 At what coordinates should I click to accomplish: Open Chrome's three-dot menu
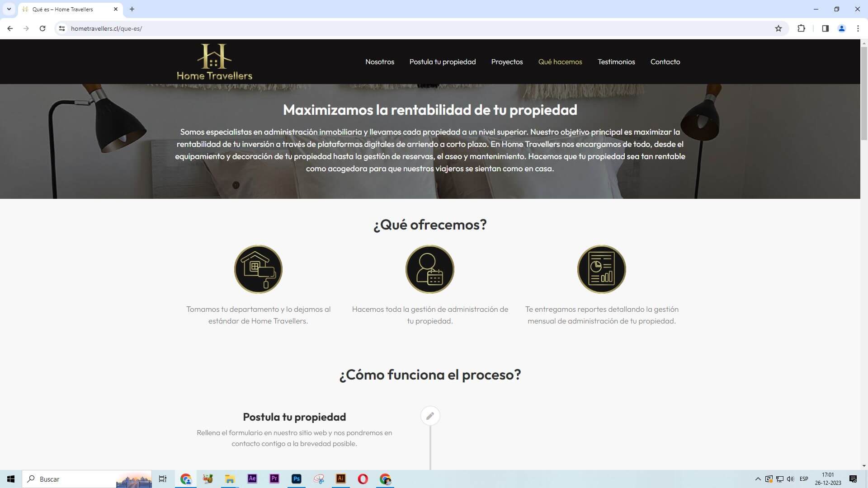tap(858, 28)
